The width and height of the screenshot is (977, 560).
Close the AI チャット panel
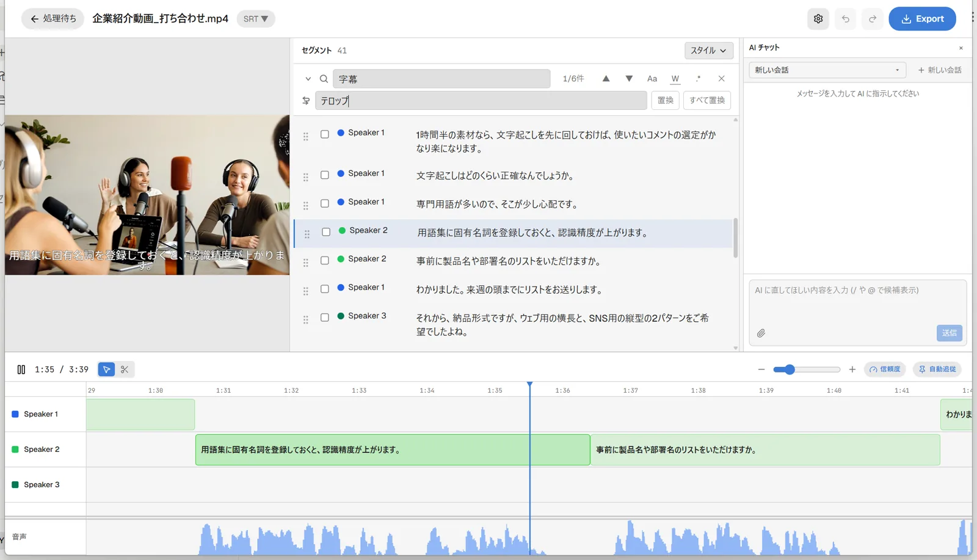961,48
